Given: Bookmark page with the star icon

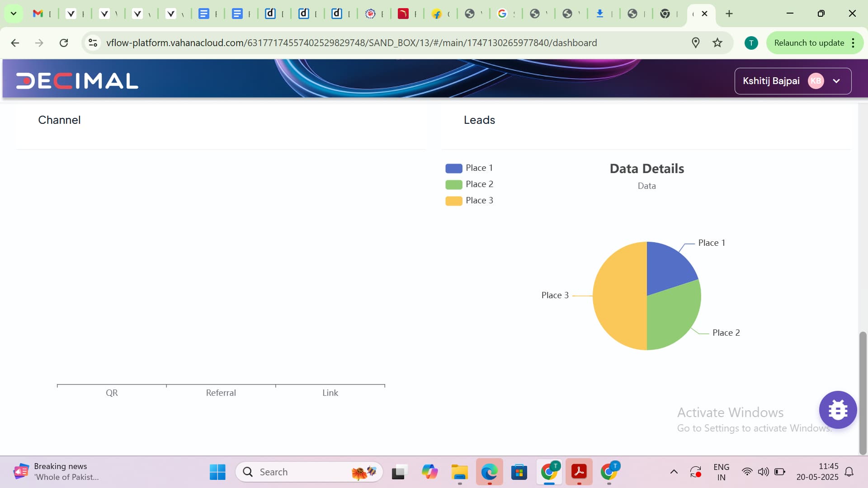Looking at the screenshot, I should pyautogui.click(x=717, y=43).
